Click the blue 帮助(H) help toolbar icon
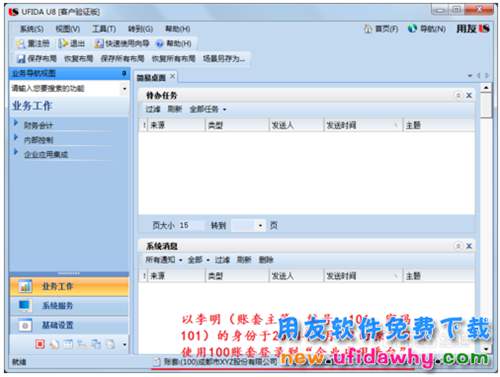The image size is (500, 377). pos(160,44)
